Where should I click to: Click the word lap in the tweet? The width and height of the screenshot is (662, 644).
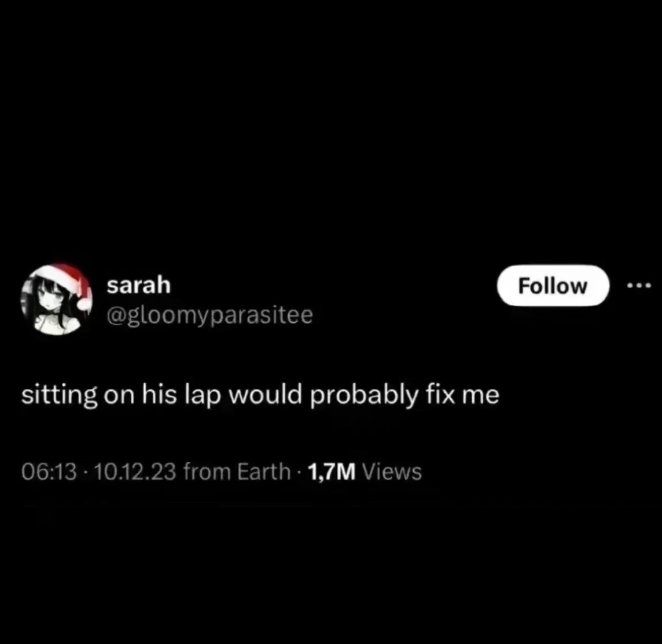pyautogui.click(x=203, y=396)
